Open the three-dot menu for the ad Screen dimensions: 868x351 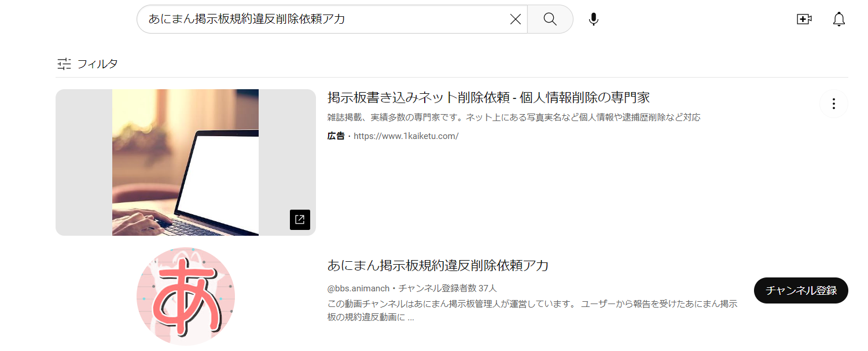coord(834,104)
